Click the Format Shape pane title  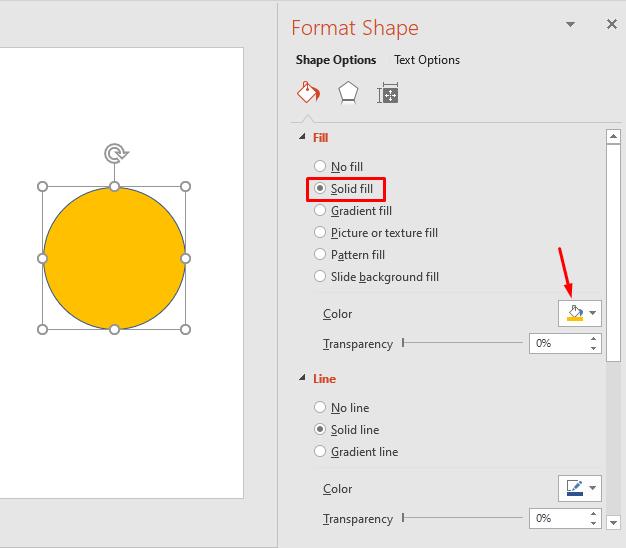pos(355,28)
